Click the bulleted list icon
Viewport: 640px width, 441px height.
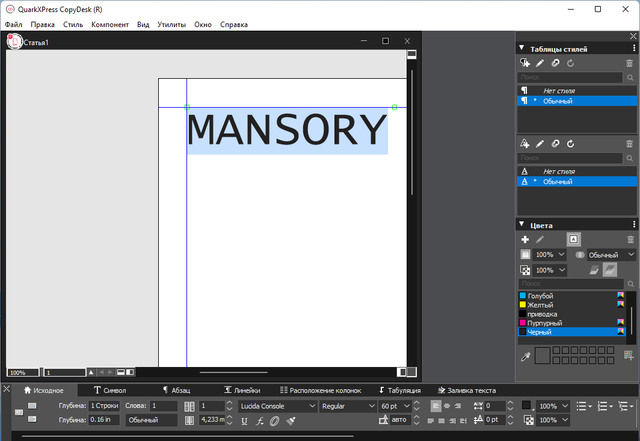coord(583,406)
